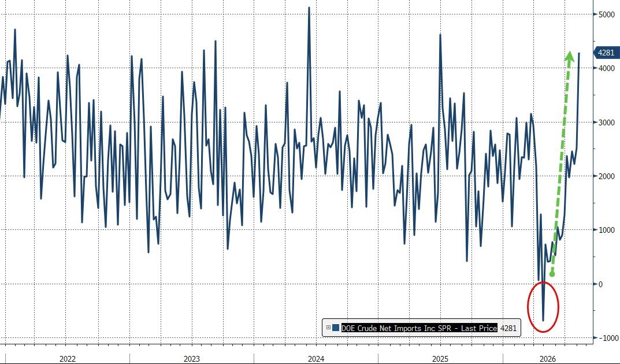This screenshot has height=364, width=620.
Task: Click the 2024 spike peak above 5000
Action: coord(309,8)
